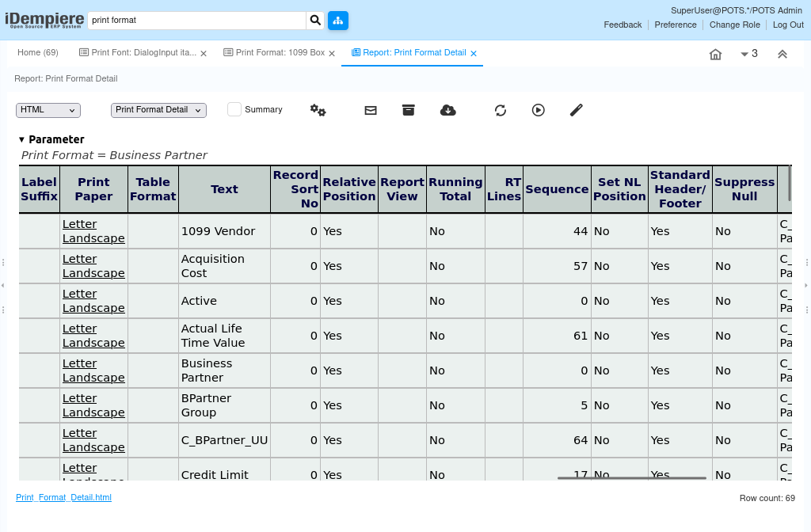Click the search magnifier icon
This screenshot has height=532, width=811.
[x=315, y=20]
